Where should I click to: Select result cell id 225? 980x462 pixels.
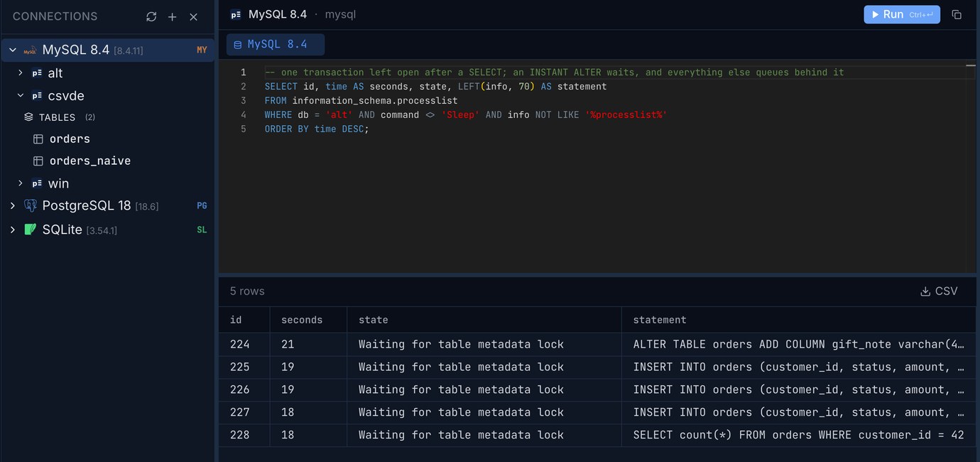(244, 367)
